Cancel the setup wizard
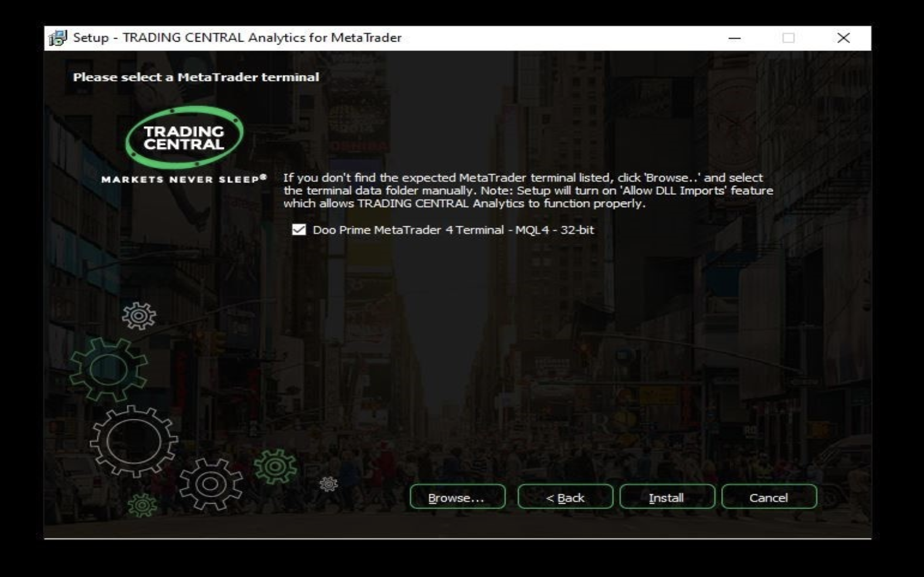This screenshot has width=924, height=577. point(769,497)
